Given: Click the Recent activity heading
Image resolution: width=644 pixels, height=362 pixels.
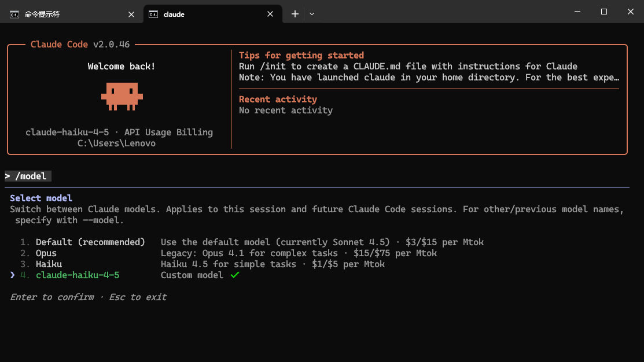Looking at the screenshot, I should 278,99.
